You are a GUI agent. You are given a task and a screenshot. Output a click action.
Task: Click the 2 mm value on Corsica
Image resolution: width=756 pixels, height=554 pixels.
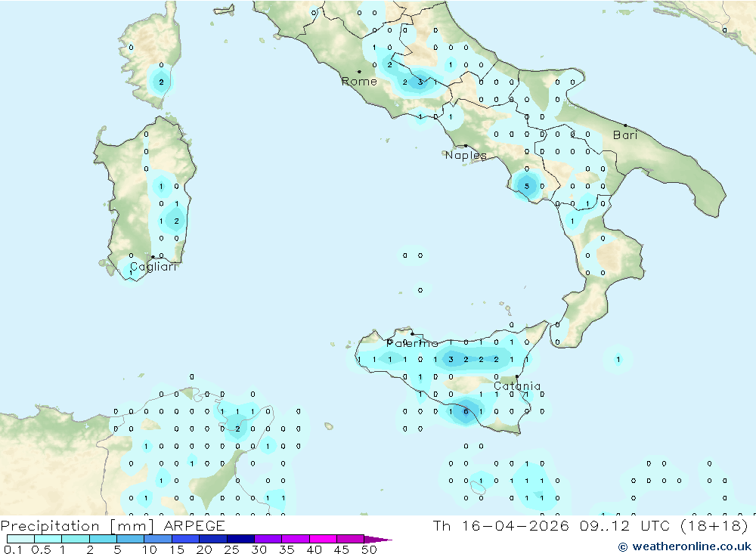(x=161, y=82)
